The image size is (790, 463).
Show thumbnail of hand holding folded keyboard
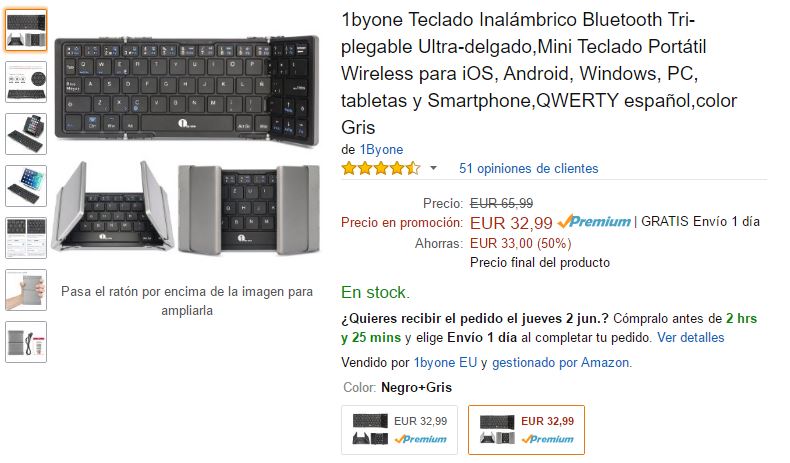click(25, 290)
